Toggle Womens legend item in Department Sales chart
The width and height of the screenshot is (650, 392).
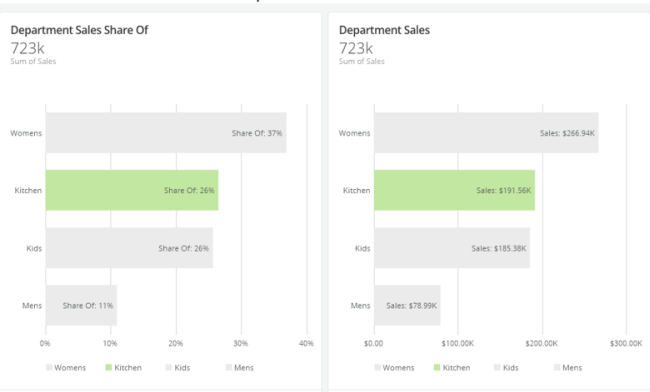[x=394, y=368]
